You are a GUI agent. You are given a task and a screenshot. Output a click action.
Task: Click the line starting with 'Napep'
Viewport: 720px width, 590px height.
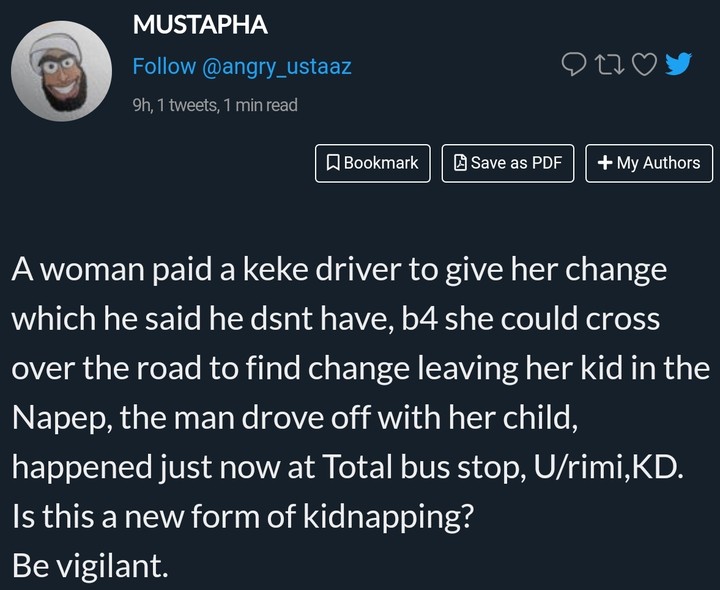[295, 419]
